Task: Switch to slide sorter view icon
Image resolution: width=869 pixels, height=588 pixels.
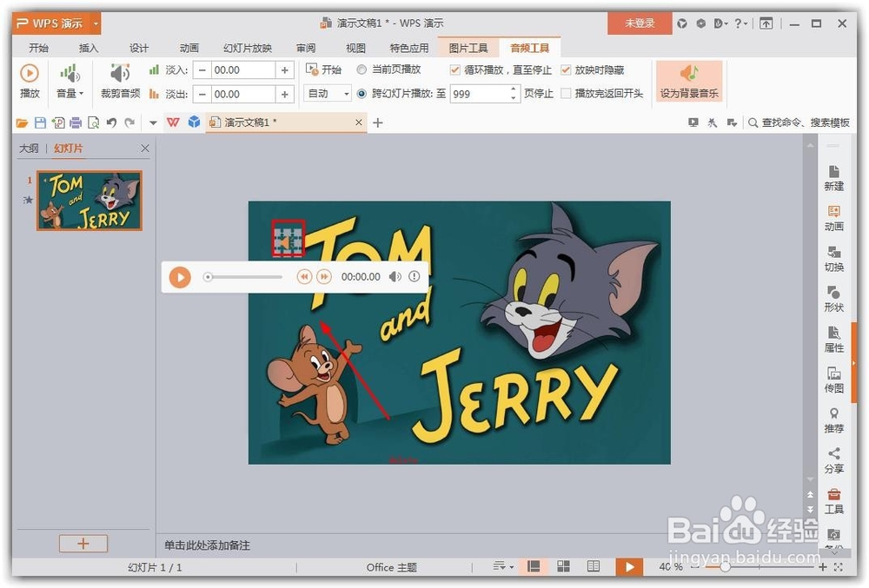Action: pos(563,566)
